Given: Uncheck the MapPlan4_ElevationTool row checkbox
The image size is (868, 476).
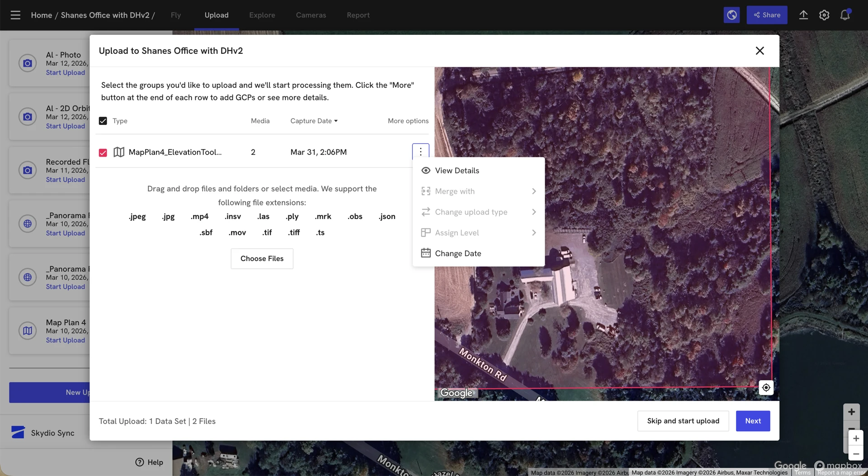Looking at the screenshot, I should [x=103, y=152].
